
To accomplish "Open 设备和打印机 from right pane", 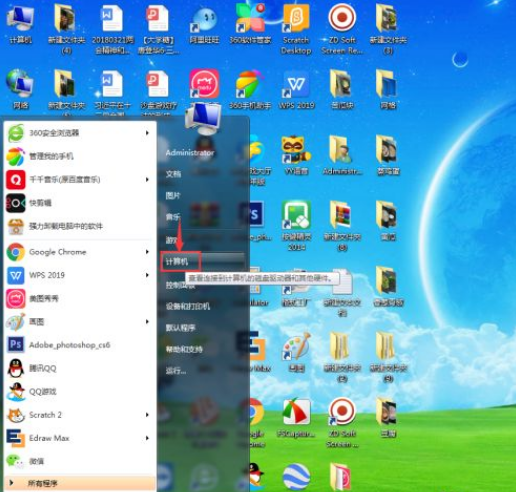I will point(188,306).
